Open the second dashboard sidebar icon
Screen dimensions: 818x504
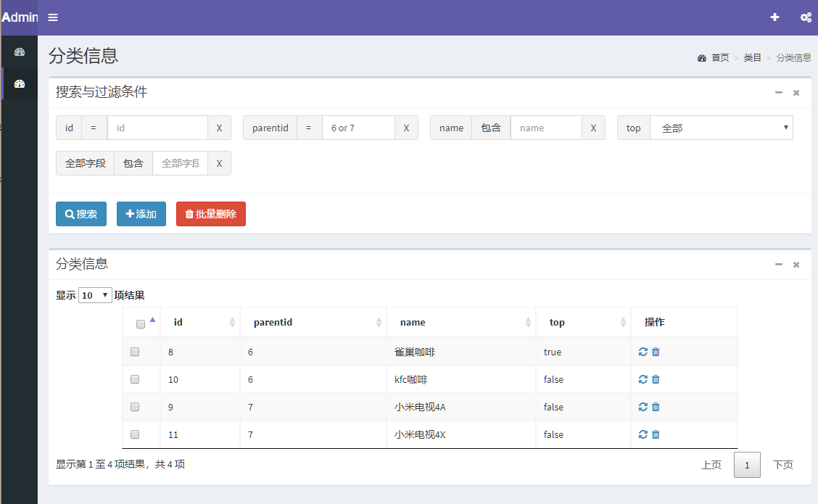(20, 83)
